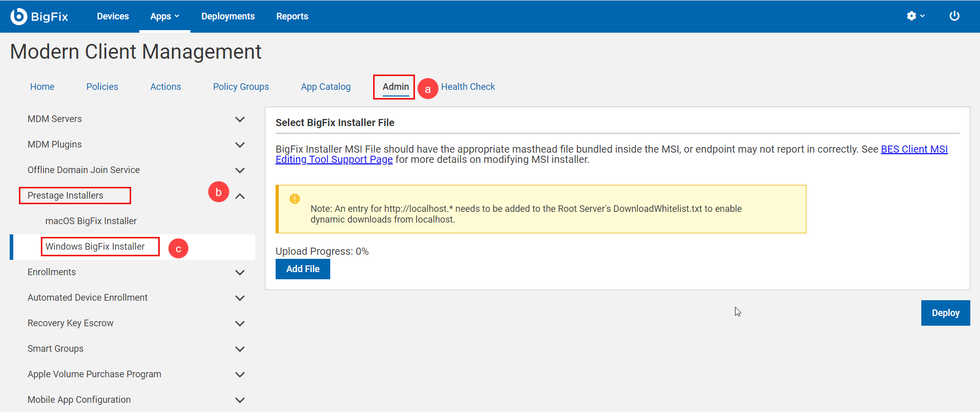
Task: Expand the Enrollments section
Action: tap(240, 273)
